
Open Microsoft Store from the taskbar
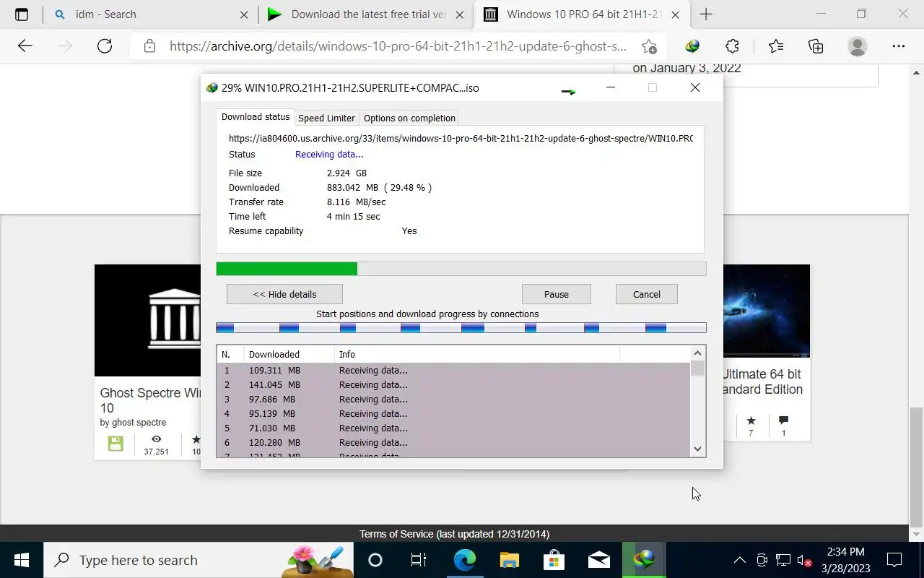tap(554, 560)
